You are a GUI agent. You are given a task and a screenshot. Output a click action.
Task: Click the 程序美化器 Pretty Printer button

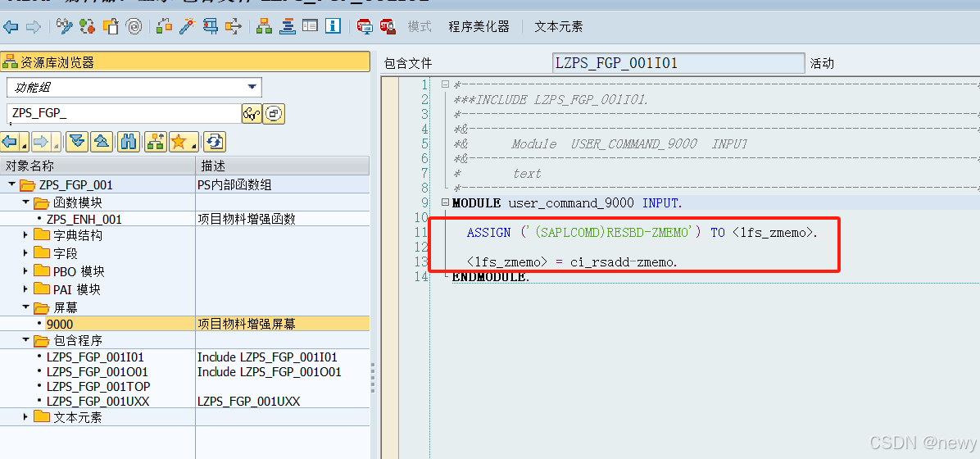coord(479,26)
